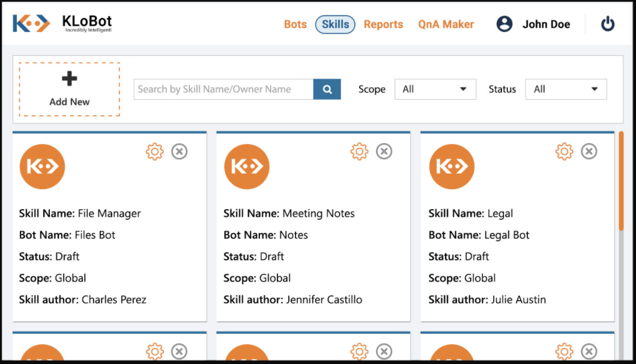Focus the Skill Name/Owner Name search field
Viewport: 636px width, 364px height.
223,89
